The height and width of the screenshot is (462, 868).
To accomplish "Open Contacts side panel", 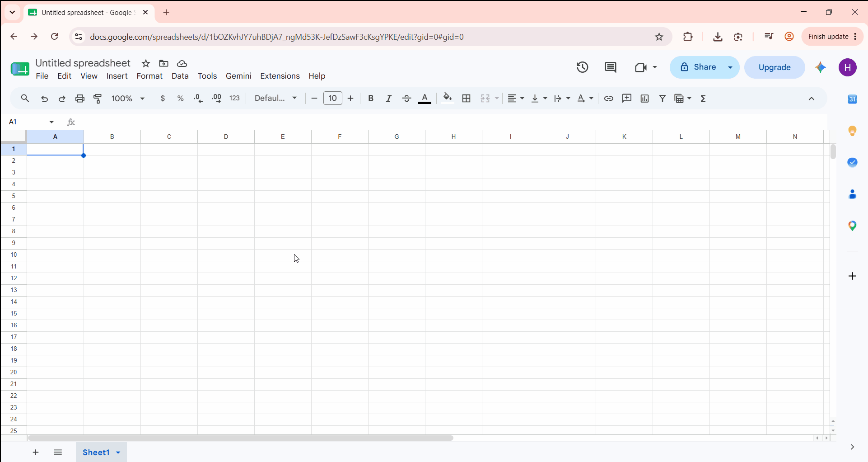I will pos(852,194).
